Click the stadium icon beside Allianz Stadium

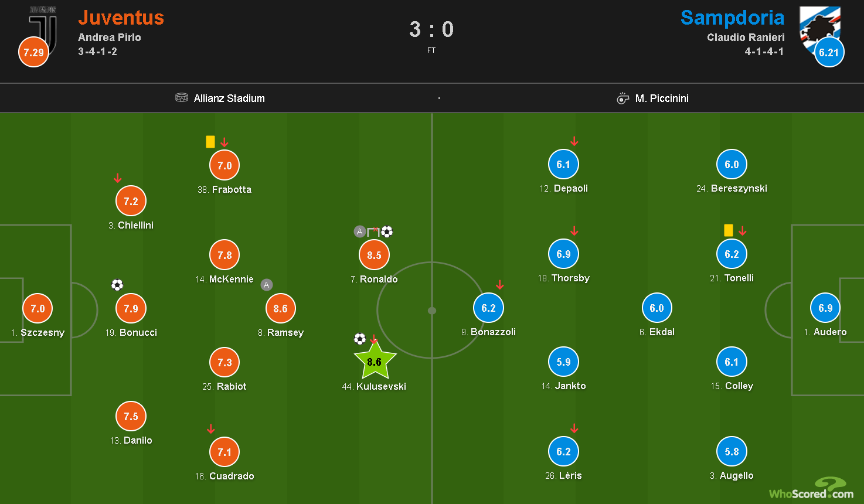pos(182,98)
